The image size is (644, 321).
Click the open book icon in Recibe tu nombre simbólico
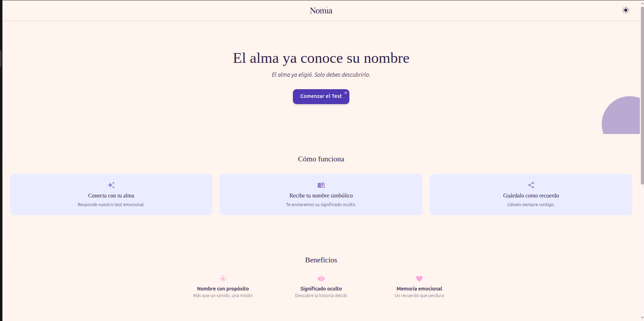pyautogui.click(x=321, y=185)
